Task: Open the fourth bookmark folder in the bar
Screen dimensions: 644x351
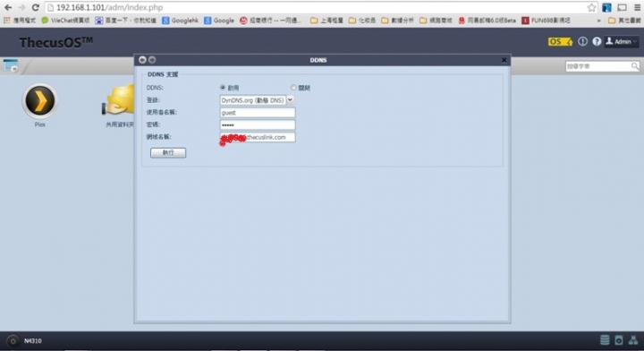Action: (436, 20)
